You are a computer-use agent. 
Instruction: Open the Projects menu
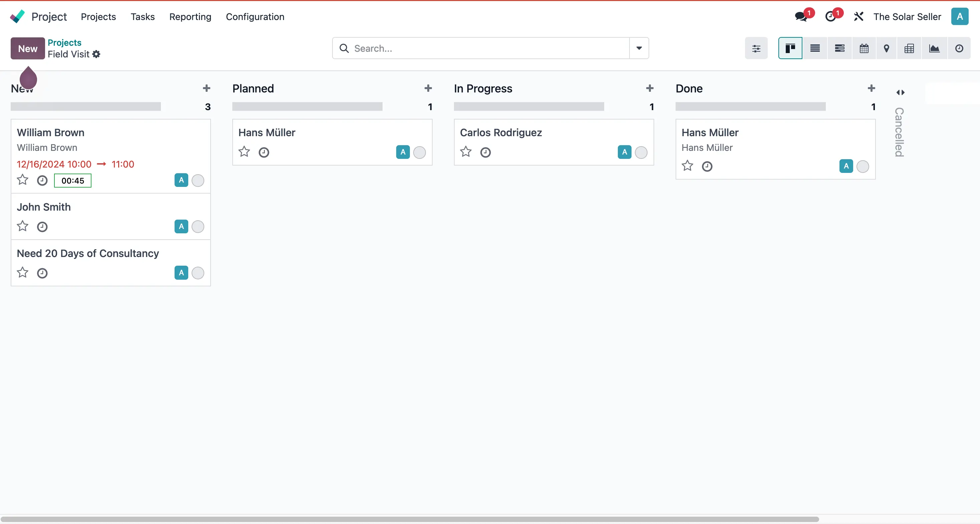tap(98, 16)
